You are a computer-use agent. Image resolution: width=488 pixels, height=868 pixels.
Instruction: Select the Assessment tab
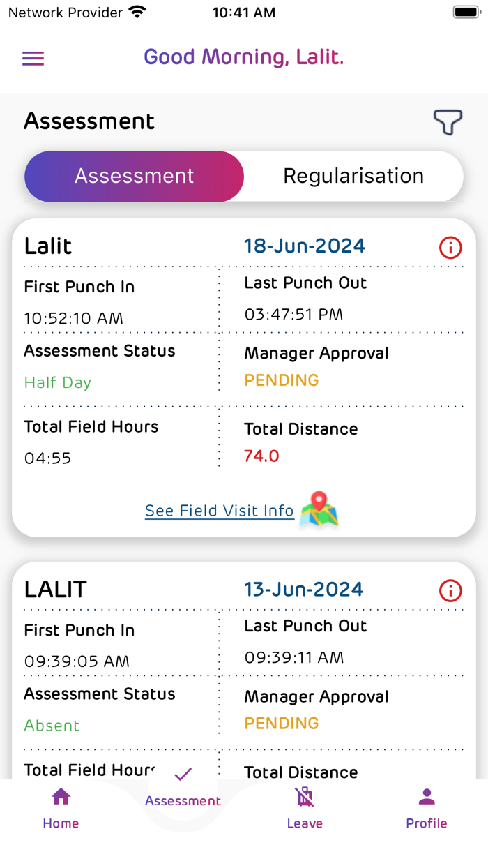(134, 176)
